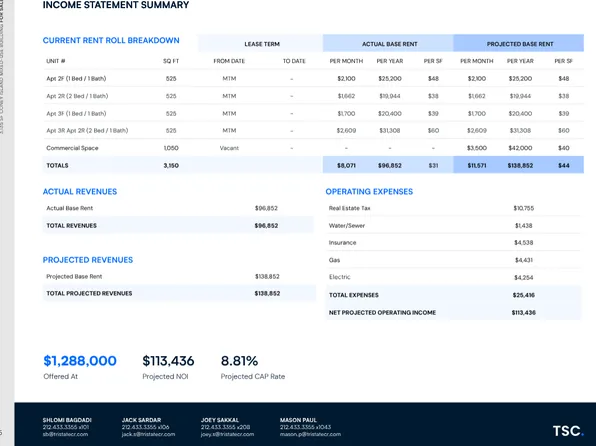Open Jack Sardar's email address link
596x446 pixels.
click(x=148, y=434)
